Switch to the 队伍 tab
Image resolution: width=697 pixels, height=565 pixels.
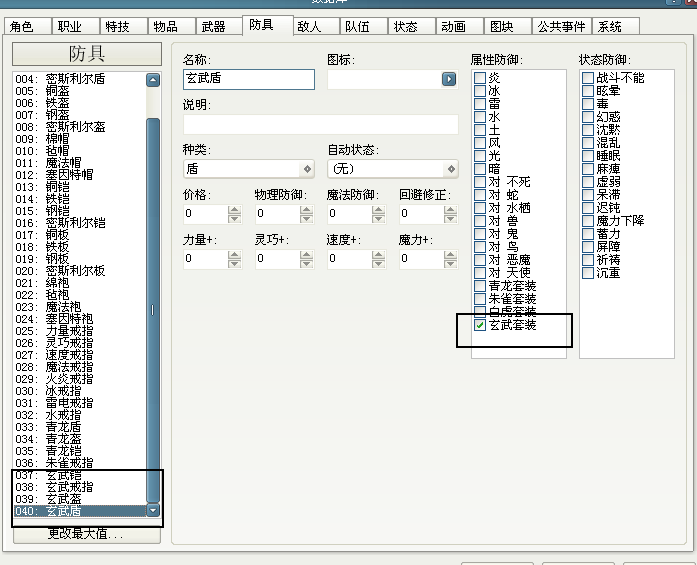[364, 26]
